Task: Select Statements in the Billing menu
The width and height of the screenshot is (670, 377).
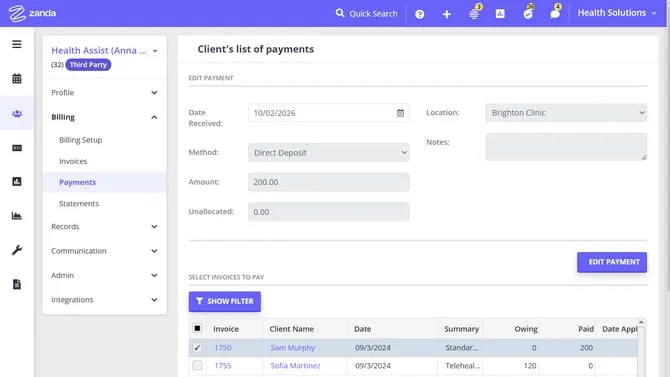Action: pos(79,204)
